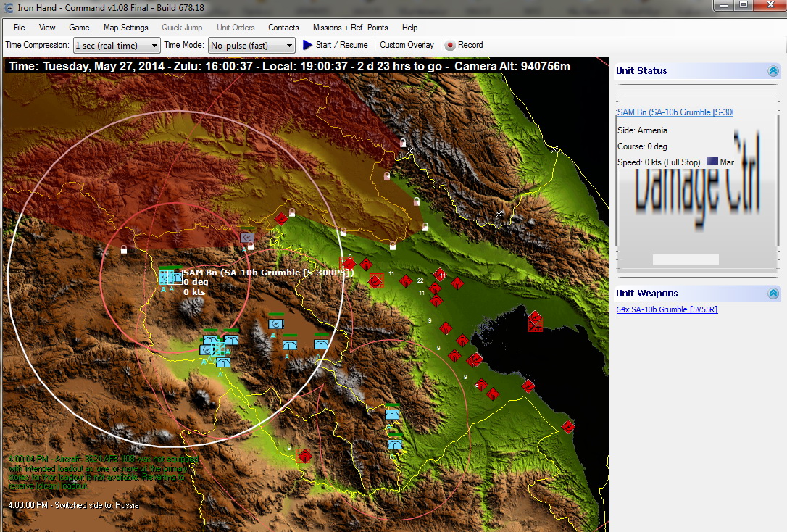787x532 pixels.
Task: Click the 'Side: Armenia' text
Action: (x=643, y=130)
